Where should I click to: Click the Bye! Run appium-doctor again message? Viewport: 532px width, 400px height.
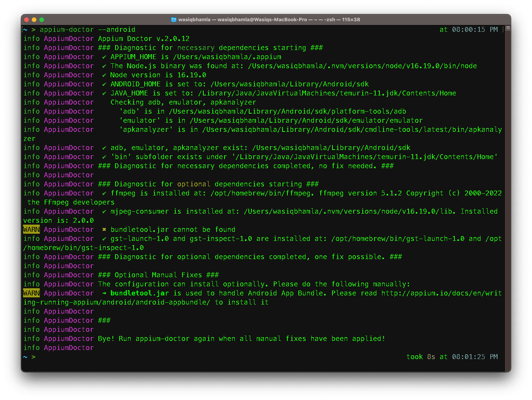click(x=242, y=338)
